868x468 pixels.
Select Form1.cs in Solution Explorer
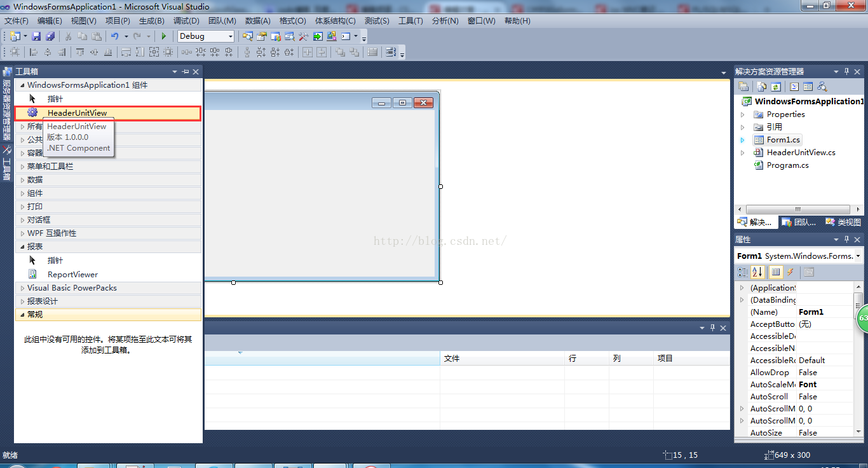click(x=783, y=140)
